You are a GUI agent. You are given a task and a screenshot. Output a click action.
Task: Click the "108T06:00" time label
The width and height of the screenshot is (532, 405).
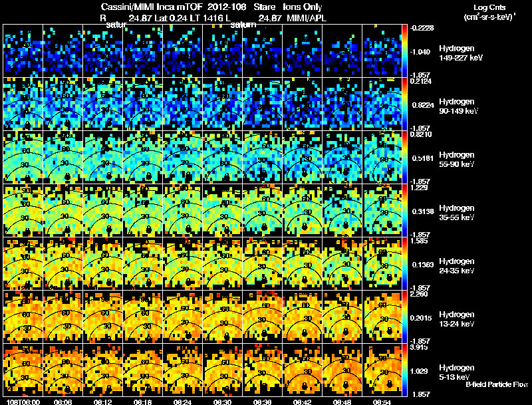pyautogui.click(x=23, y=402)
